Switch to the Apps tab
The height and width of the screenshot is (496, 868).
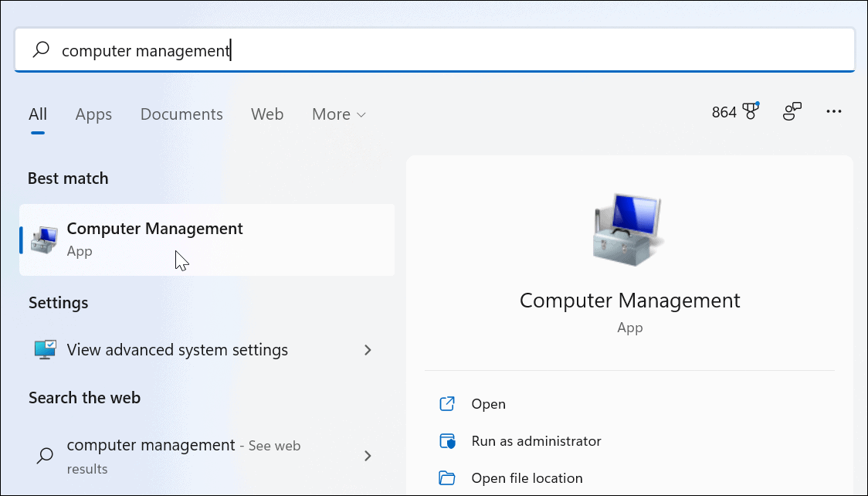(x=93, y=114)
